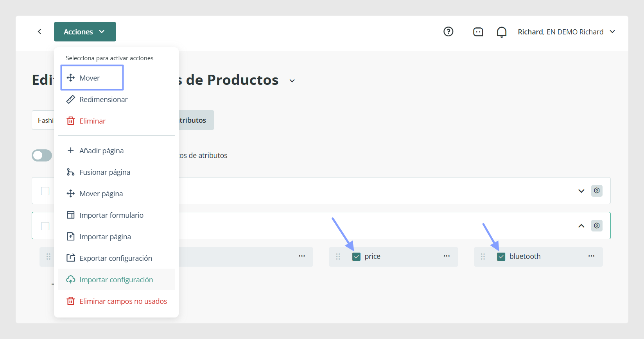
Task: Open the Atributos tab
Action: [196, 120]
